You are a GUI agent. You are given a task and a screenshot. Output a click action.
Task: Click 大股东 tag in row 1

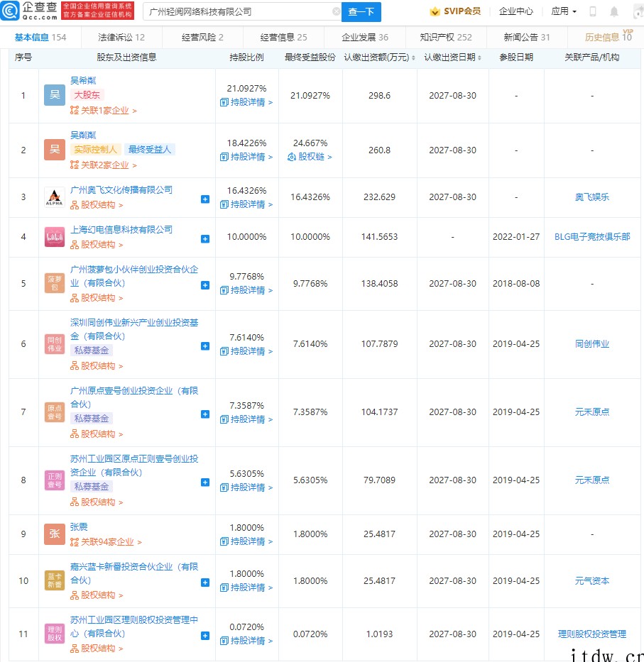click(x=87, y=95)
